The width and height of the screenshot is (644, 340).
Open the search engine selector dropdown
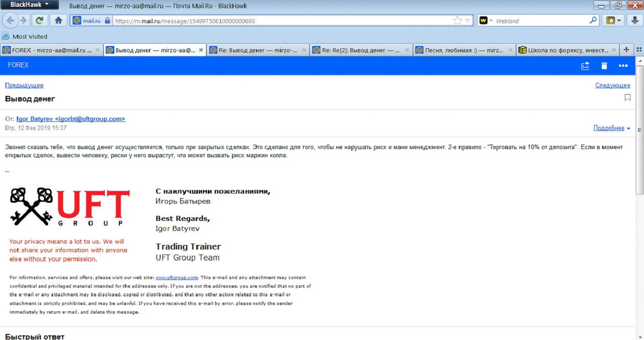pyautogui.click(x=486, y=21)
